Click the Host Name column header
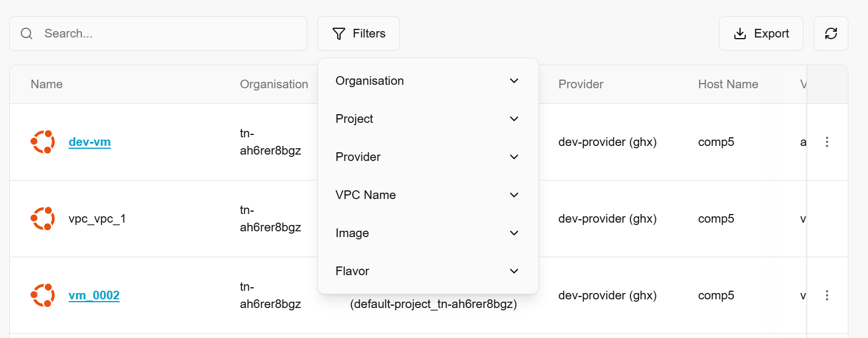Image resolution: width=868 pixels, height=338 pixels. point(728,84)
